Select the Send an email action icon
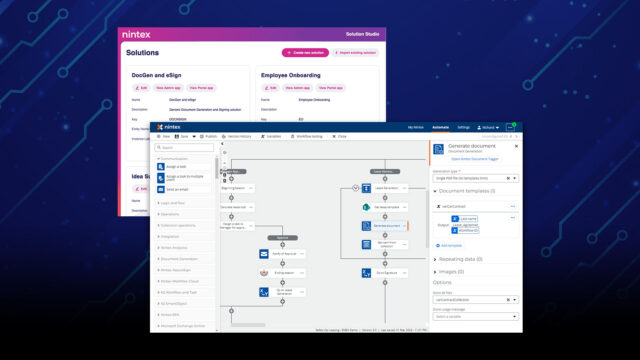The height and width of the screenshot is (360, 640). (x=161, y=189)
